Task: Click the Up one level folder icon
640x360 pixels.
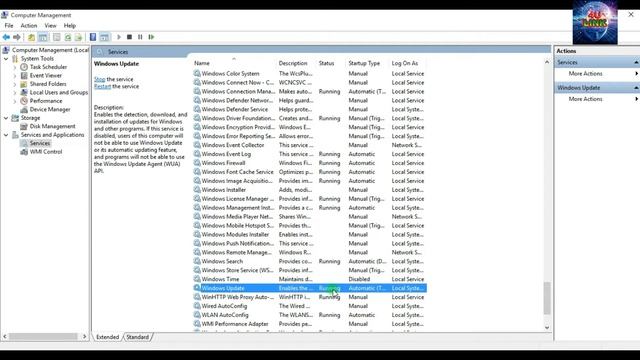Action: 31,37
